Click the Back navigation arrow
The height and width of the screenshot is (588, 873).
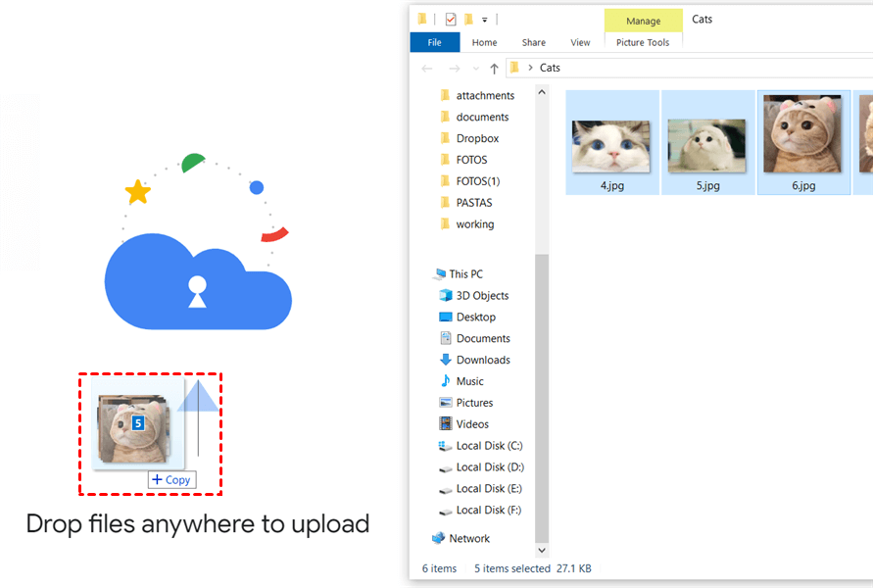(x=427, y=69)
